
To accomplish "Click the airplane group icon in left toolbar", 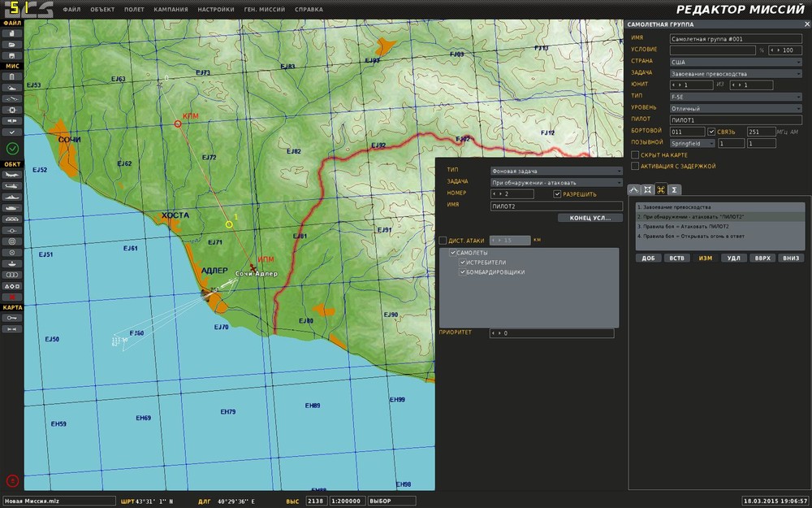I will point(12,174).
